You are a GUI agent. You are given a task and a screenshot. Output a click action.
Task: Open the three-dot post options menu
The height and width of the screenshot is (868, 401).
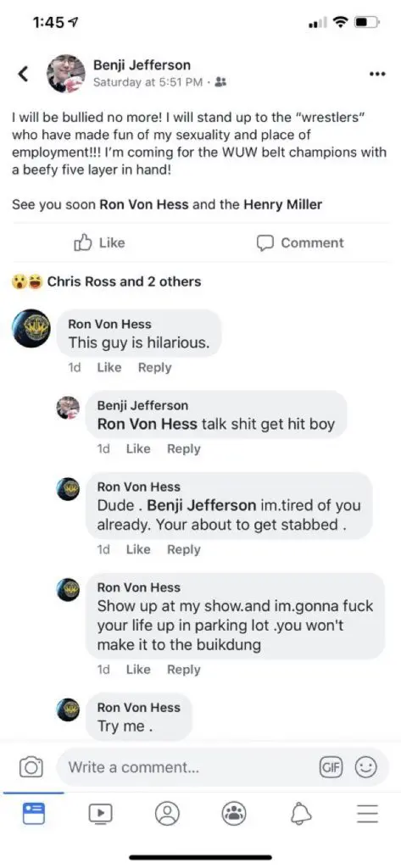tap(376, 74)
